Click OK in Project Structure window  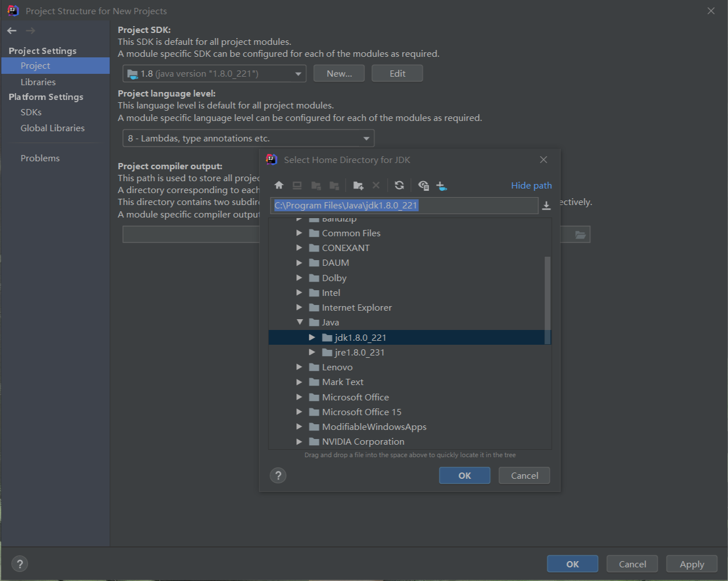(572, 564)
